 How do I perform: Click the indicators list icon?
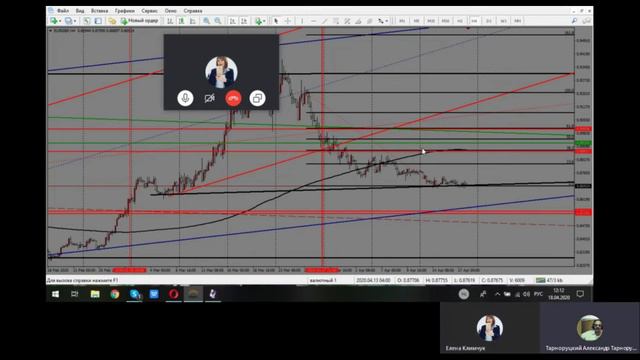[258, 21]
